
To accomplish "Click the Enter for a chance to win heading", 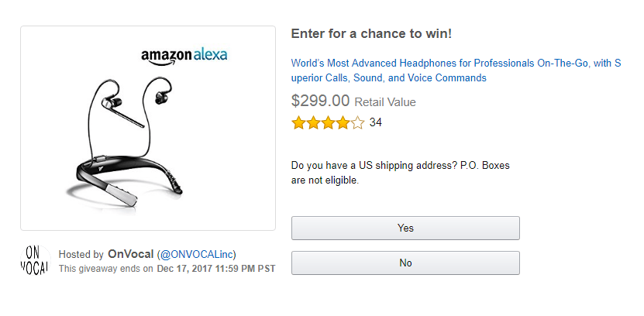I will (371, 34).
